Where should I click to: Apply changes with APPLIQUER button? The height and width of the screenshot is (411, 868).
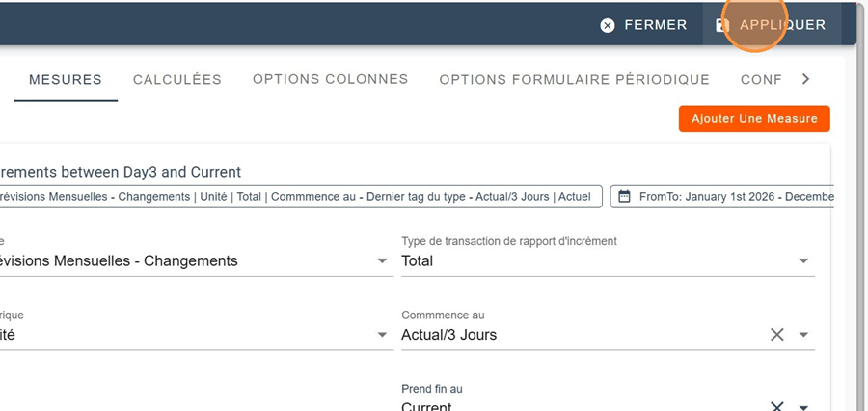(771, 25)
